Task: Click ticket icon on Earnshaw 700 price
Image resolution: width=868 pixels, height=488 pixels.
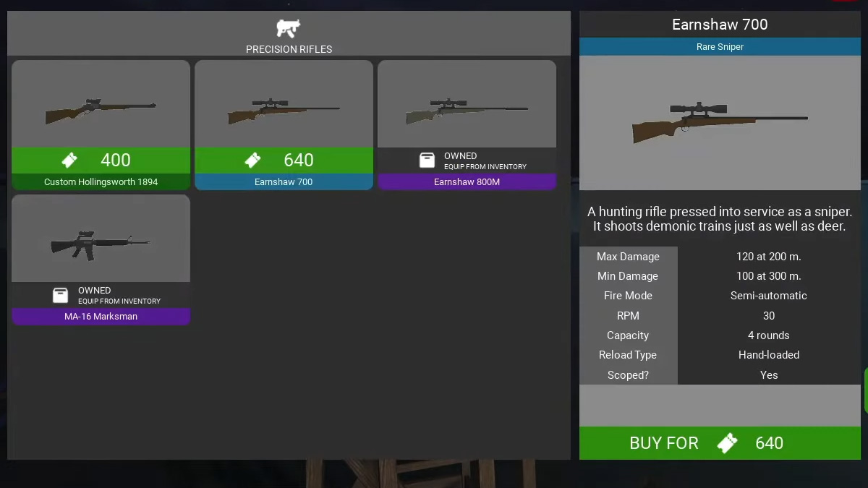Action: pyautogui.click(x=252, y=160)
